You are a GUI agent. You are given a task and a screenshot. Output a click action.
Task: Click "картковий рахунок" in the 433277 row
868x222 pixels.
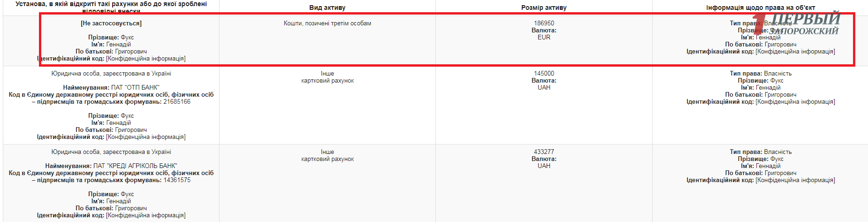click(x=327, y=159)
